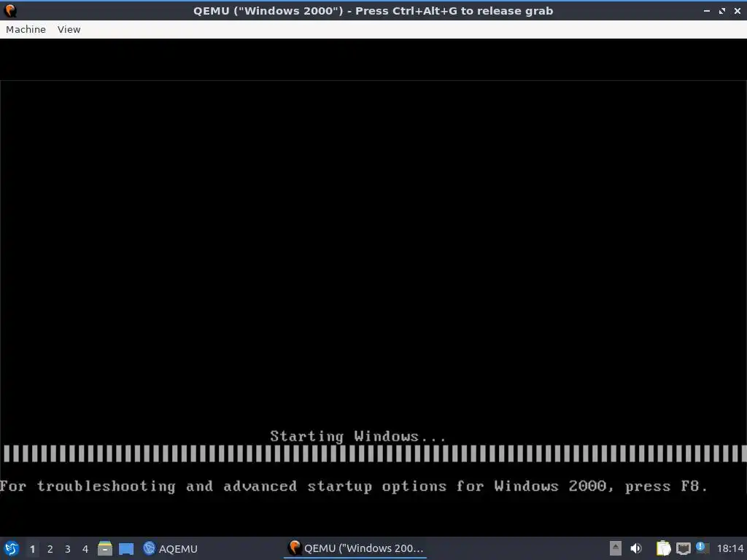
Task: Click the show desktop icon
Action: tap(126, 549)
